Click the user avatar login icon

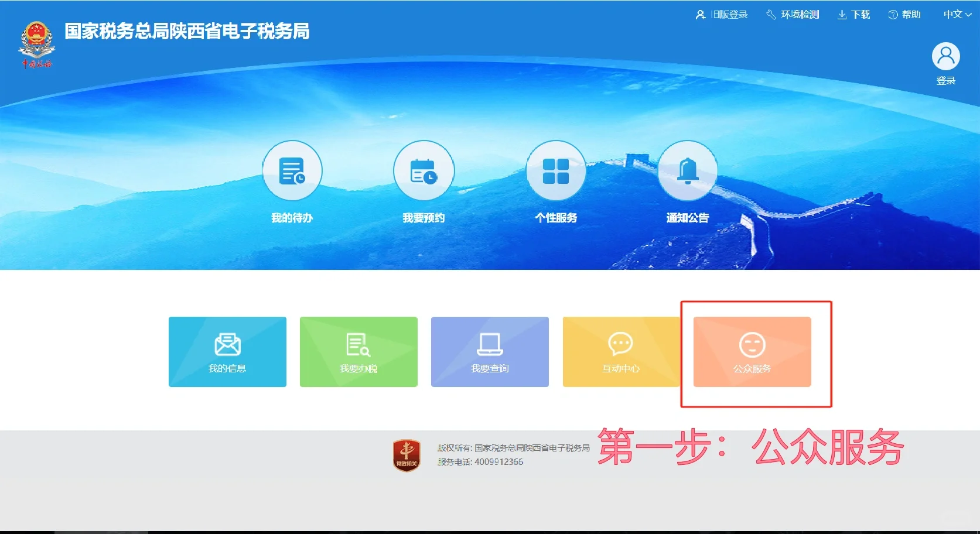(x=945, y=56)
